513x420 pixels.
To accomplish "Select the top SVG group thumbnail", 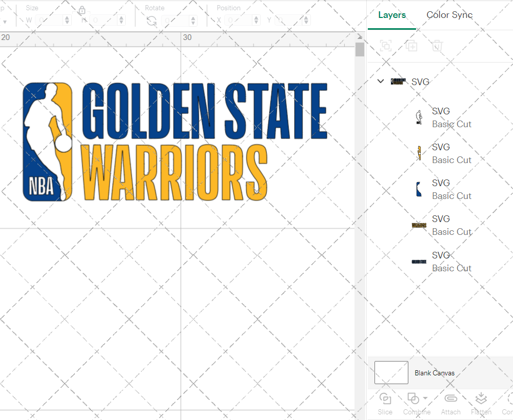I will pyautogui.click(x=399, y=82).
